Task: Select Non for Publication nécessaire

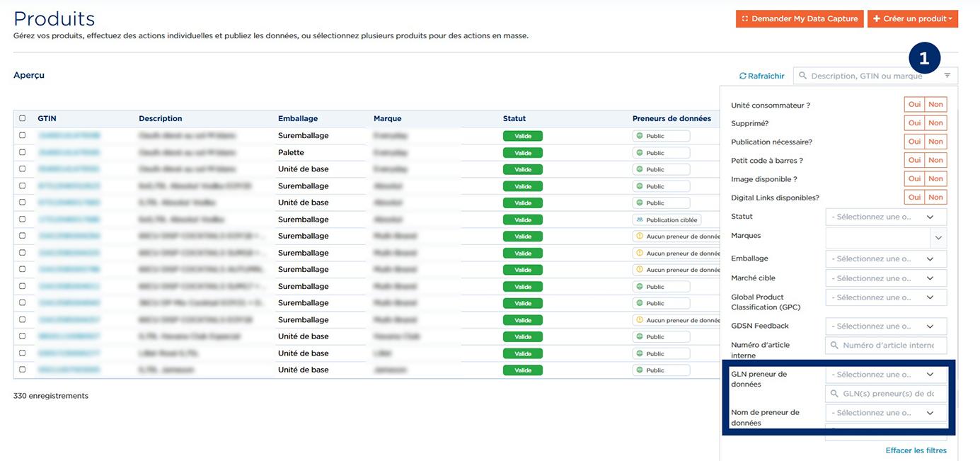Action: click(x=935, y=142)
